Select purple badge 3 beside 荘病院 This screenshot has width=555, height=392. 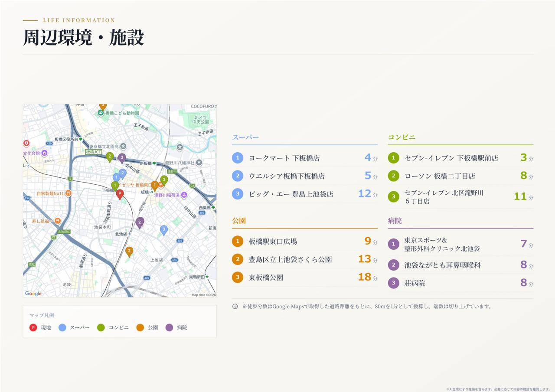[393, 283]
